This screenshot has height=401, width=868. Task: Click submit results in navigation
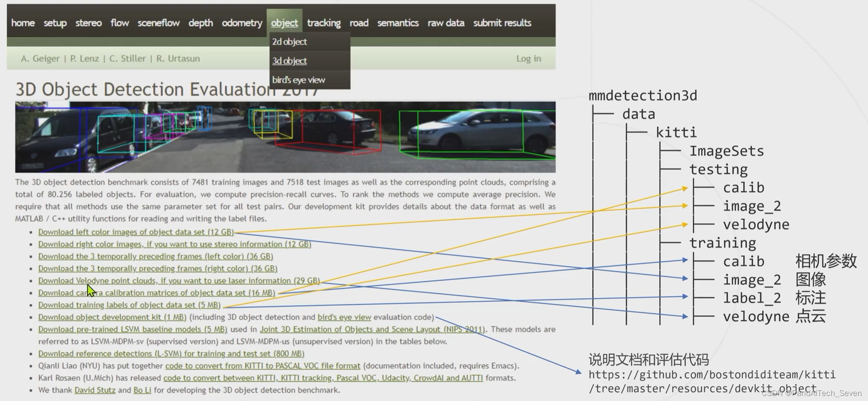502,23
